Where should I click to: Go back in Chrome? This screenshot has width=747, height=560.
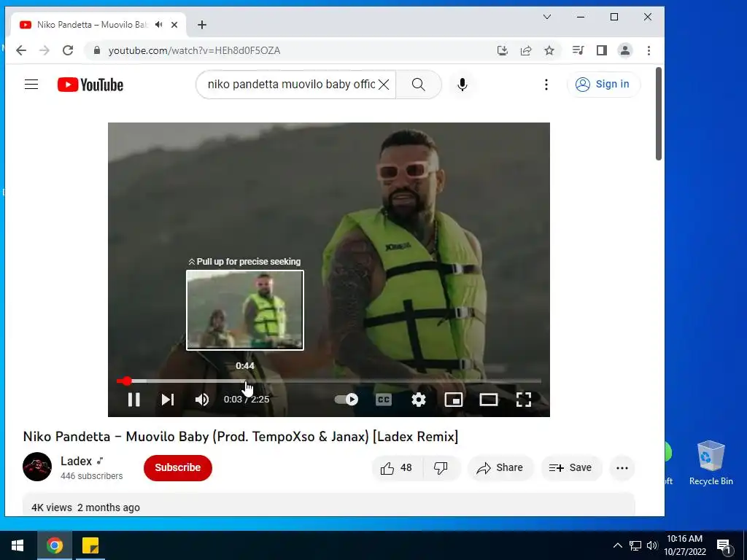[x=21, y=50]
